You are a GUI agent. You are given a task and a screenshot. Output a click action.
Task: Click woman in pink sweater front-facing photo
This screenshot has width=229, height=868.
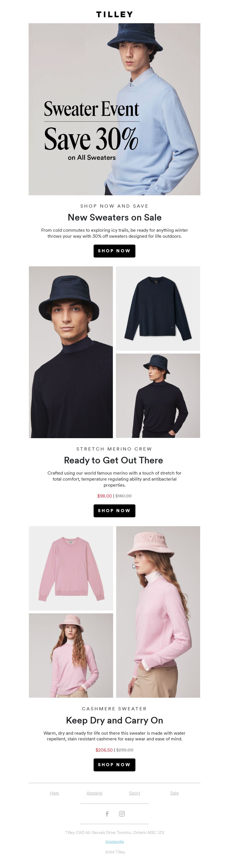point(71,656)
